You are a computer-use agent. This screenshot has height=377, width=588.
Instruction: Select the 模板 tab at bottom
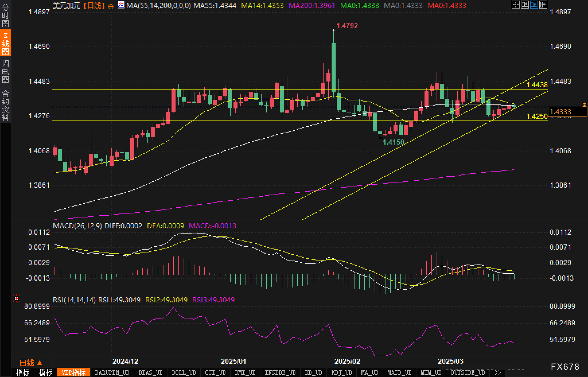pos(46,373)
